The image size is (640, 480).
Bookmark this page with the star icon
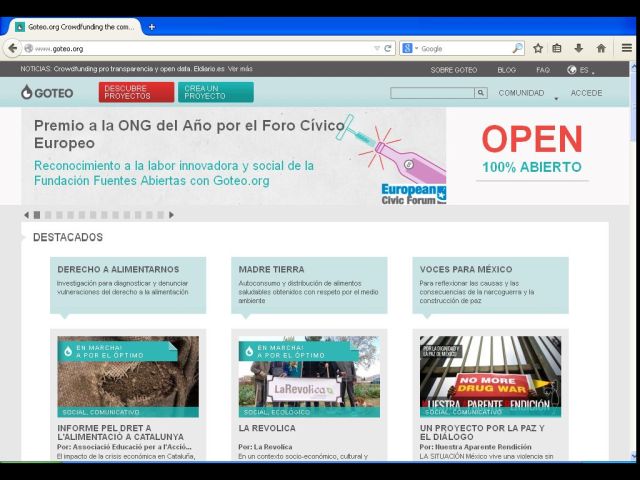click(538, 49)
